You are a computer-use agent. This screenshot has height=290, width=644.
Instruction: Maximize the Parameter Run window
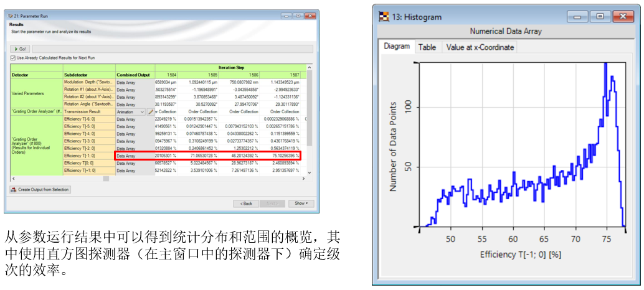click(297, 16)
